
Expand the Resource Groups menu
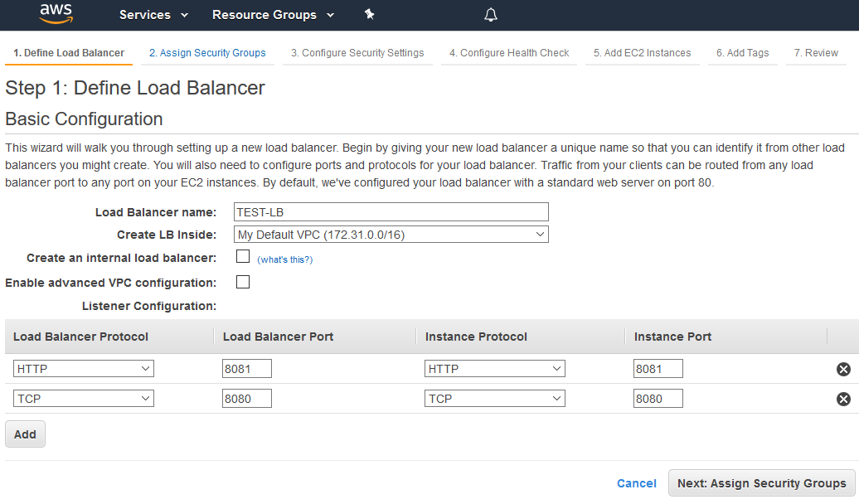[x=273, y=15]
